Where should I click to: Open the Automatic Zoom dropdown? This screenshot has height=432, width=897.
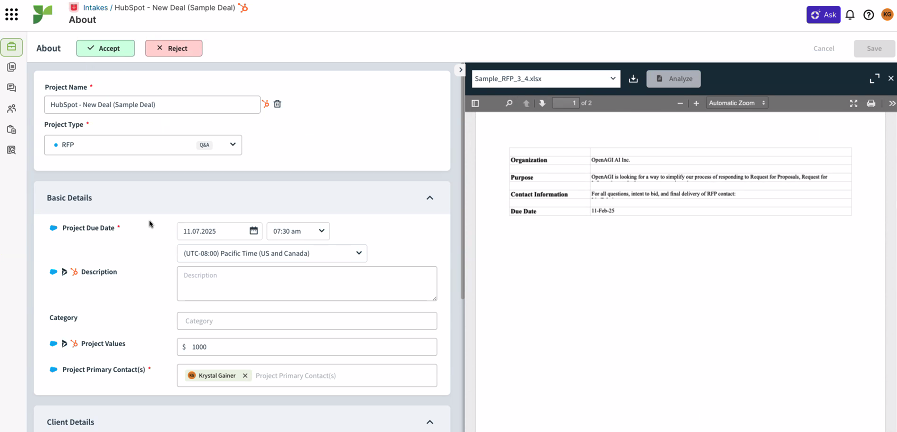coord(737,103)
